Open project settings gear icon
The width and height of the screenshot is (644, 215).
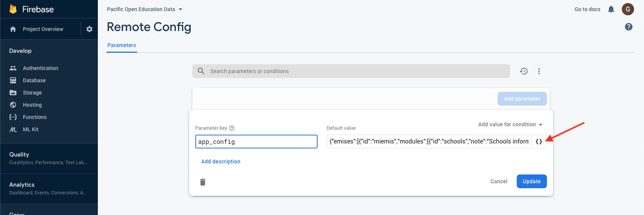pyautogui.click(x=89, y=29)
